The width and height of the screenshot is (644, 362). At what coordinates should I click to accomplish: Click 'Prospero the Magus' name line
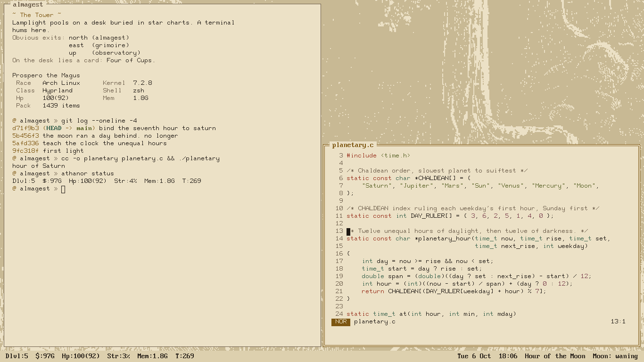46,75
